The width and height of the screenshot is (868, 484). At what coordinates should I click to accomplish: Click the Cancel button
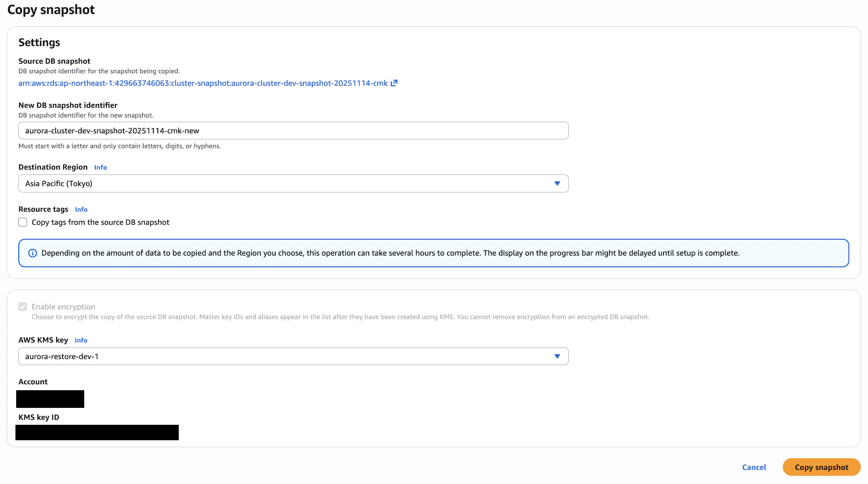tap(754, 467)
